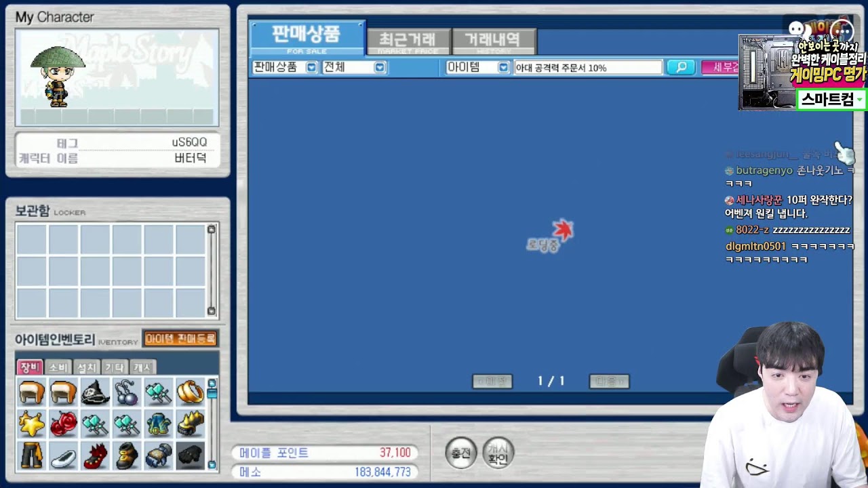Click the character name 버터덕
Viewport: 868px width, 488px height.
(191, 159)
